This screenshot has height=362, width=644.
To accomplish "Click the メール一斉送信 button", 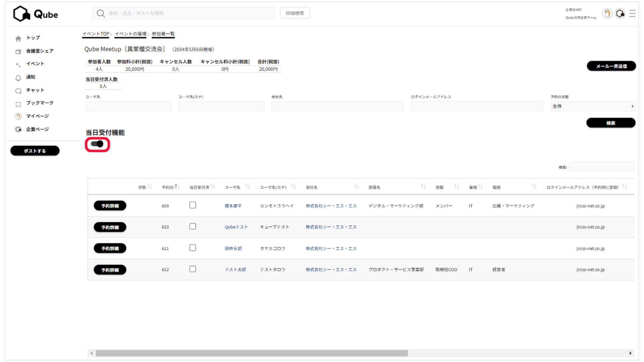I will click(611, 66).
